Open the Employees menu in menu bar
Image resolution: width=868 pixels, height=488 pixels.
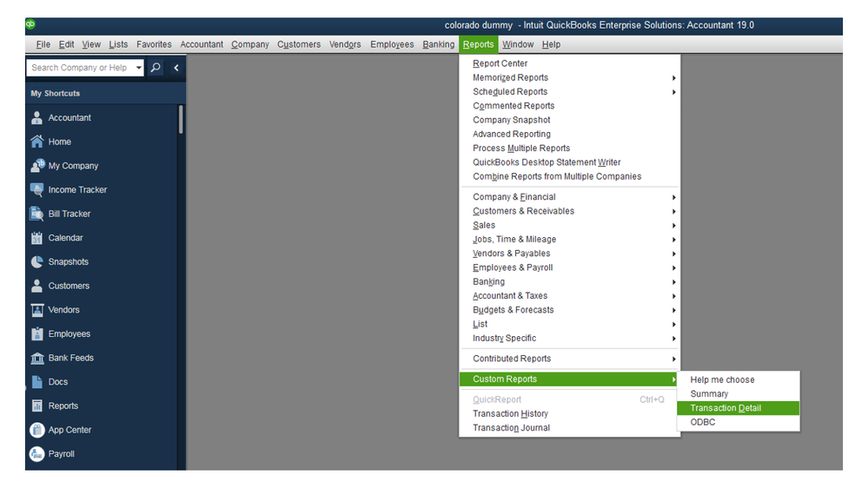(x=392, y=44)
